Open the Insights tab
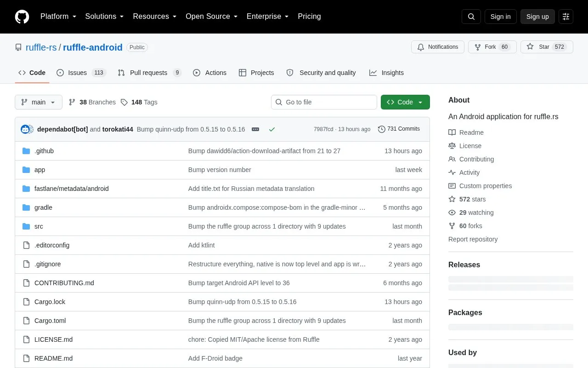Image resolution: width=588 pixels, height=368 pixels. pos(386,73)
